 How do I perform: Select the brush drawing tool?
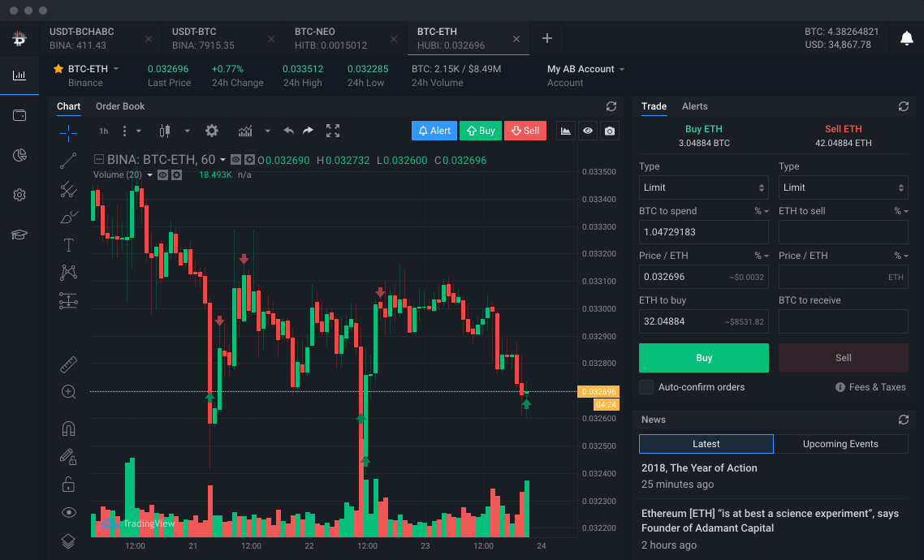coord(68,218)
